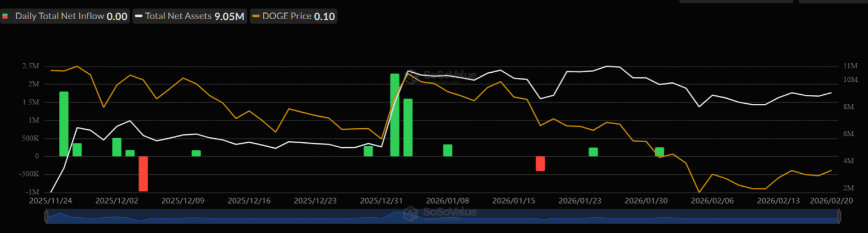Click red-green Daily Net Inflow legend icon
868x233 pixels.
[x=6, y=16]
